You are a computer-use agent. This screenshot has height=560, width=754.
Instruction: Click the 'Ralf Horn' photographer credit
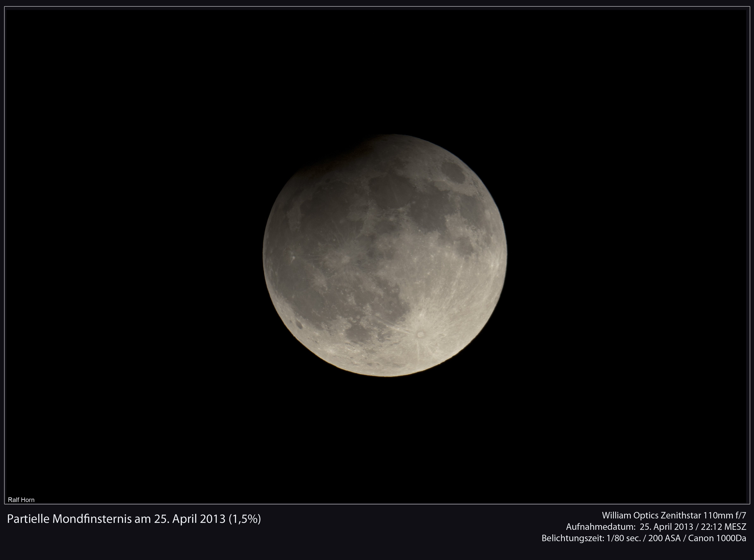coord(21,500)
